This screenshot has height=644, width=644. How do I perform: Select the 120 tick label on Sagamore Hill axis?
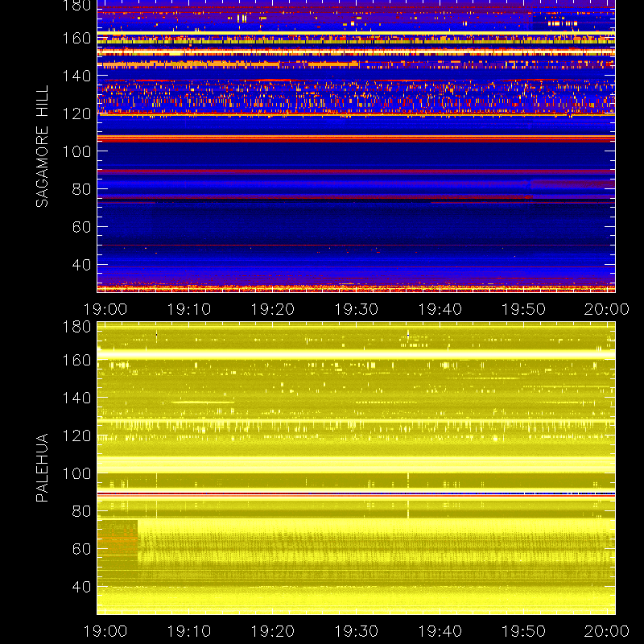tap(76, 114)
